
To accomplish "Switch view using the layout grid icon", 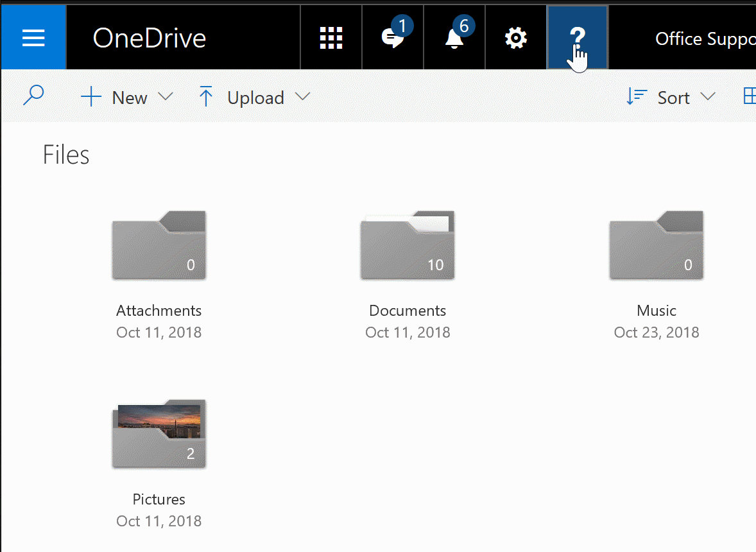I will (x=749, y=96).
